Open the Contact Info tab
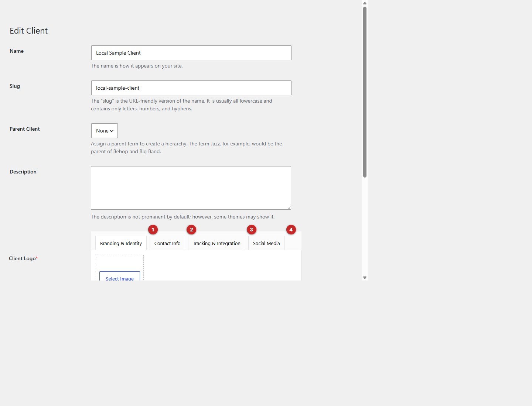The width and height of the screenshot is (532, 406). pos(167,243)
